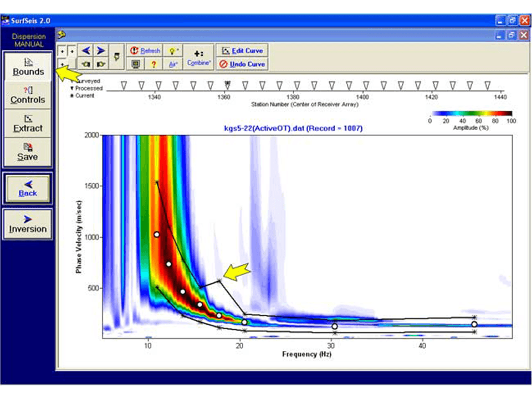Refresh the dispersion image
This screenshot has width=532, height=399.
145,50
